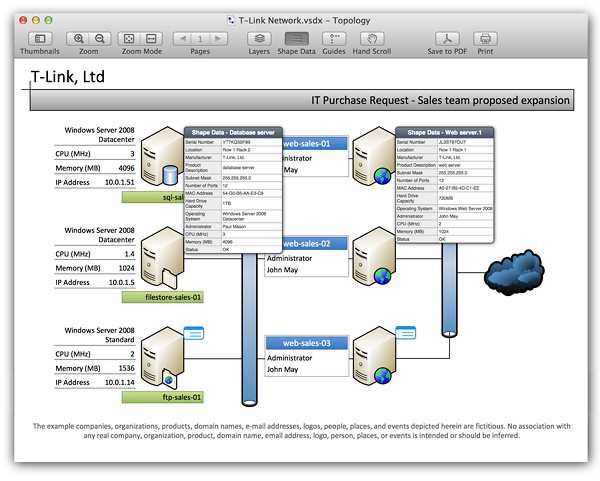
Task: Activate the Hand Scroll tool
Action: [372, 39]
